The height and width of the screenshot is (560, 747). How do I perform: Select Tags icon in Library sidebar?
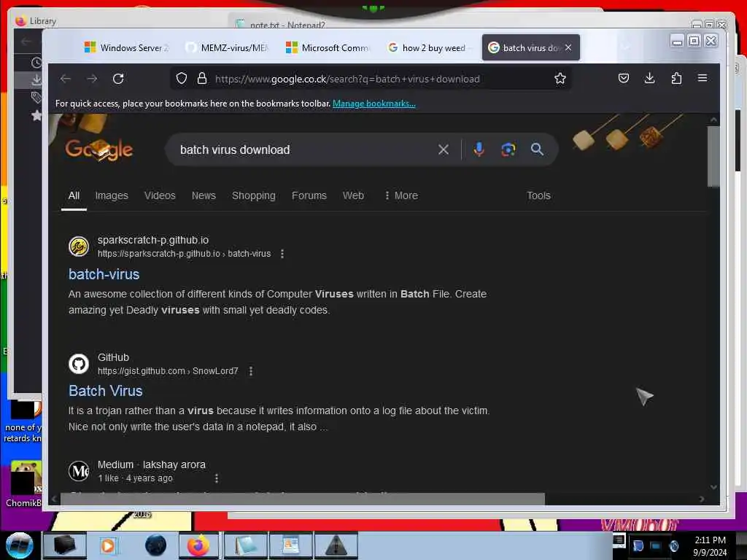point(36,98)
